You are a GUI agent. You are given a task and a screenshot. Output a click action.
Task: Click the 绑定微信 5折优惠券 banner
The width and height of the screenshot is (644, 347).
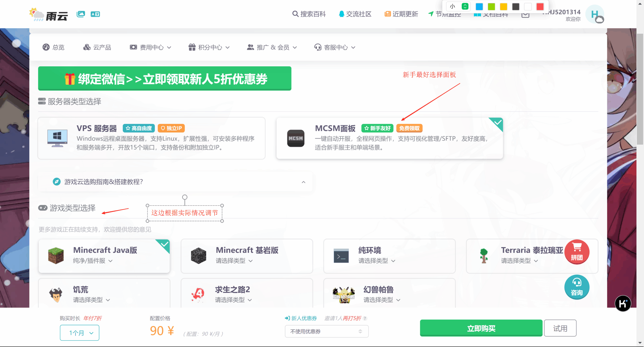[165, 78]
